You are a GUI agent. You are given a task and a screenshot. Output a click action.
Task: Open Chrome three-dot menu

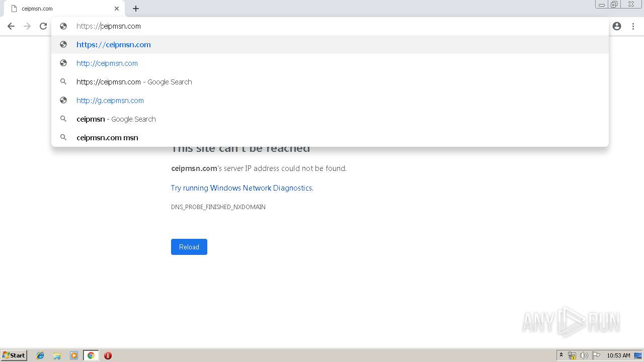[633, 26]
